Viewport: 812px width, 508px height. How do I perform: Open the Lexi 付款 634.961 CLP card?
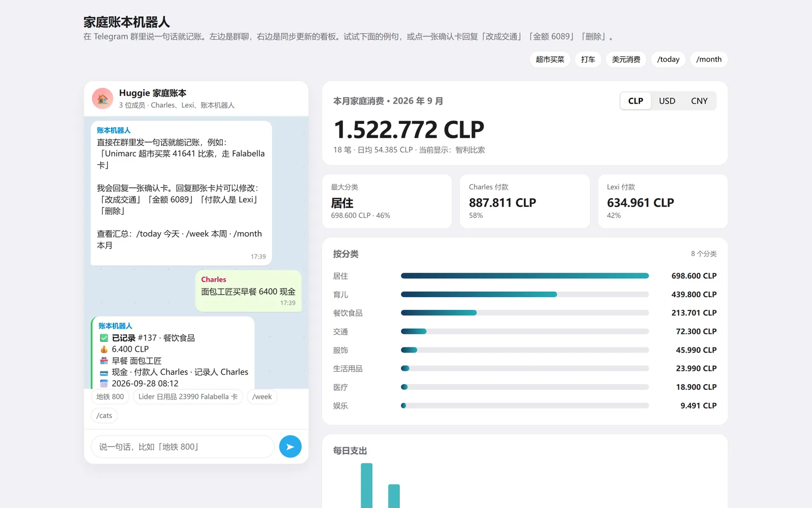tap(663, 201)
